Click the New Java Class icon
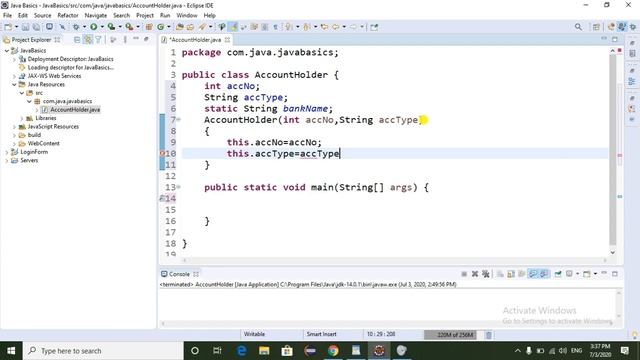 pyautogui.click(x=160, y=27)
